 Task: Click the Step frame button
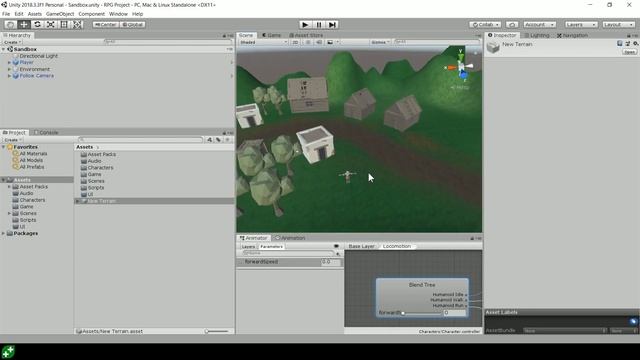[x=332, y=24]
